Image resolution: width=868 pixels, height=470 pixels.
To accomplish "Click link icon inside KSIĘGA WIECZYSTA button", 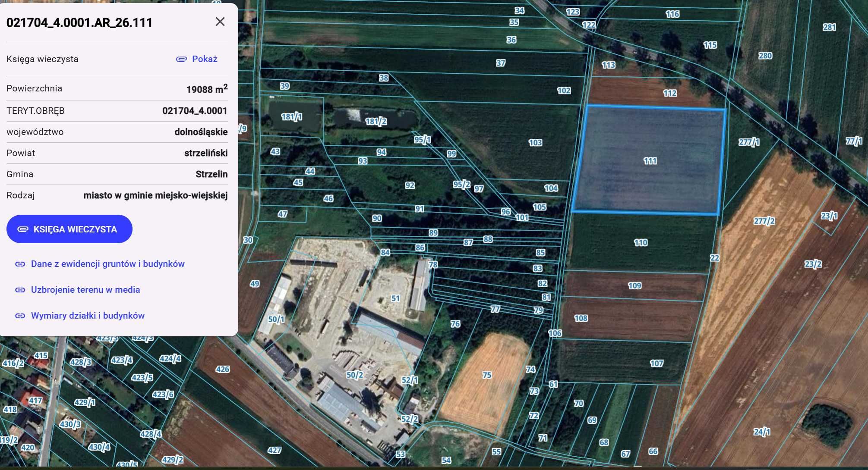I will [23, 229].
